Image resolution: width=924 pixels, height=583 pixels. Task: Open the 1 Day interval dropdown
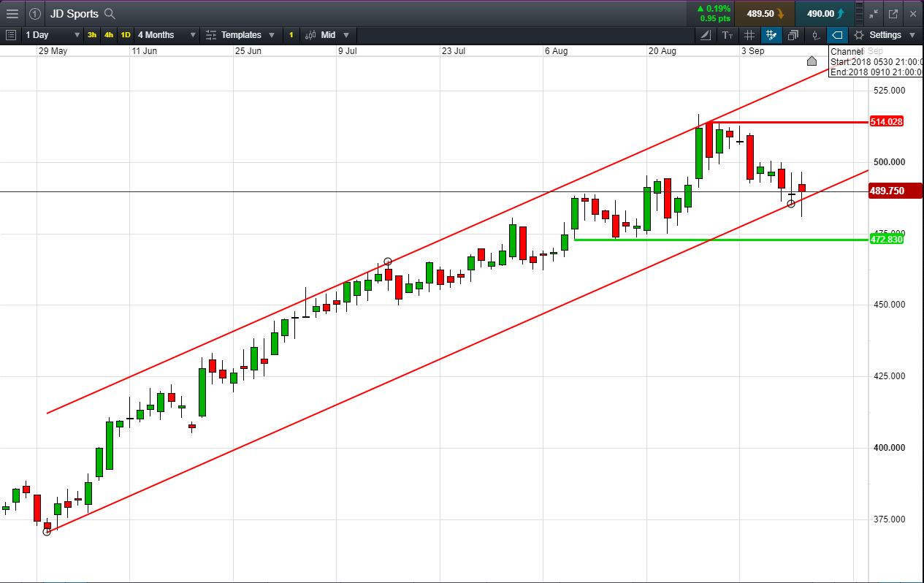[52, 34]
